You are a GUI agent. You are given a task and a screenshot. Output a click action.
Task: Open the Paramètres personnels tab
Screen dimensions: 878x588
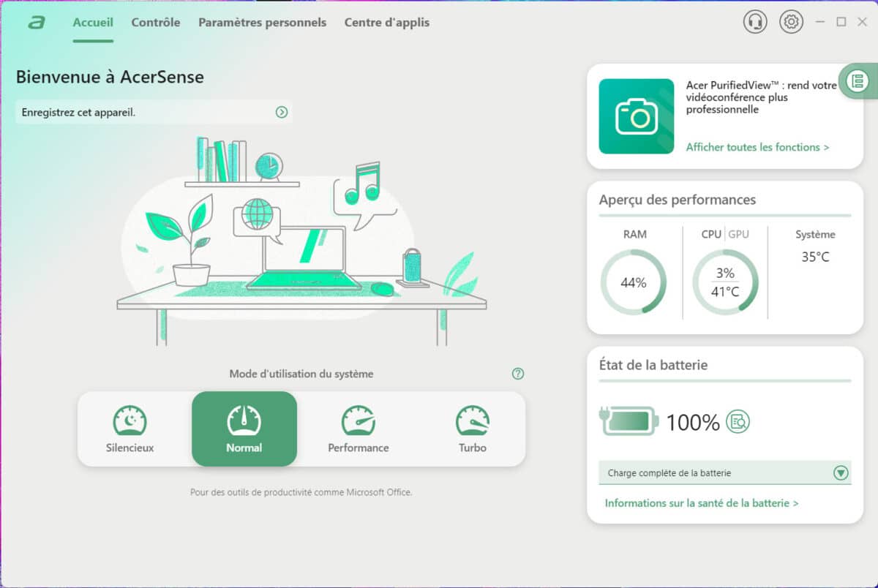pos(262,22)
